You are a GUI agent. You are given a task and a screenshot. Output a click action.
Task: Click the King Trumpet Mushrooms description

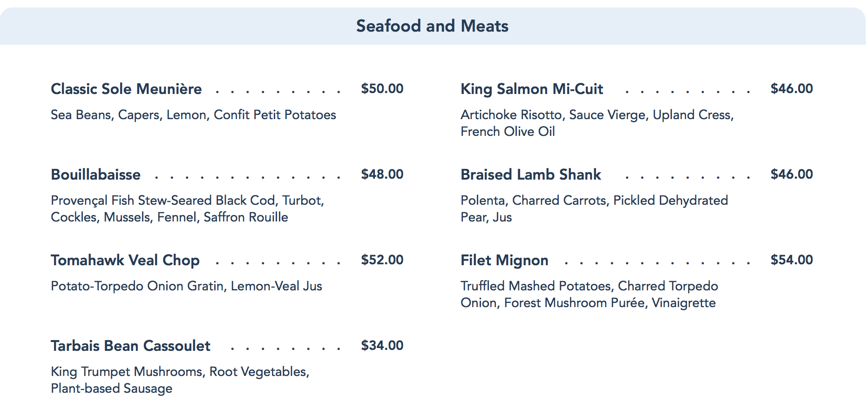tap(180, 380)
